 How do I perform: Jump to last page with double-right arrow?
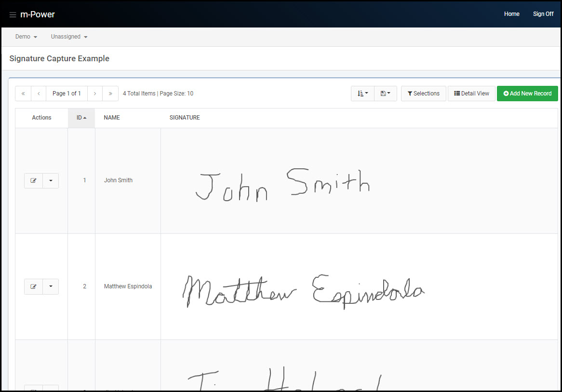[x=110, y=94]
